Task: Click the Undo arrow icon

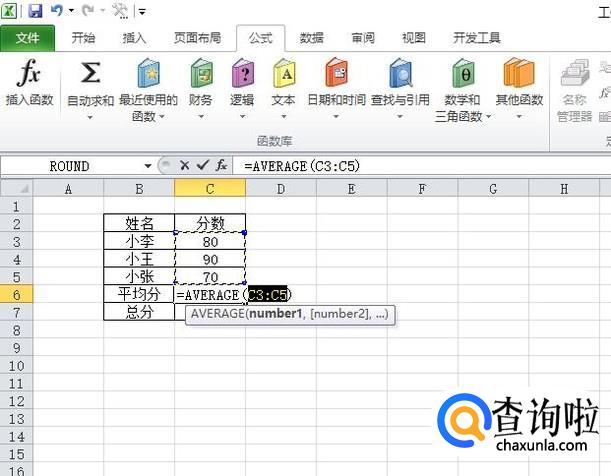Action: [x=57, y=11]
